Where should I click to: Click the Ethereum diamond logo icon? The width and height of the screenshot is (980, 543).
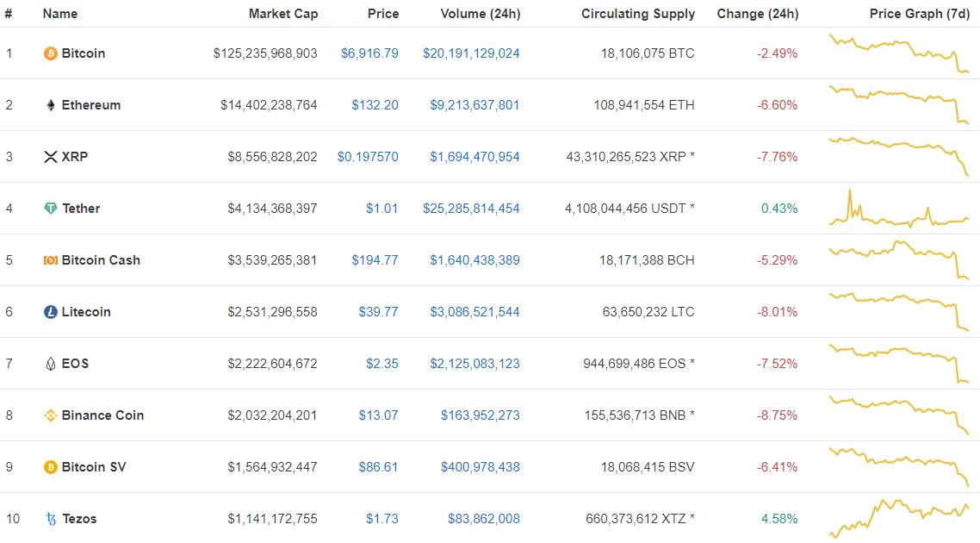(51, 105)
